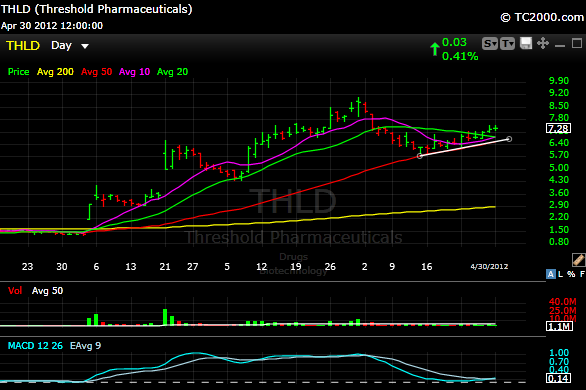
Task: Select trendline left endpoint handle
Action: coord(420,156)
